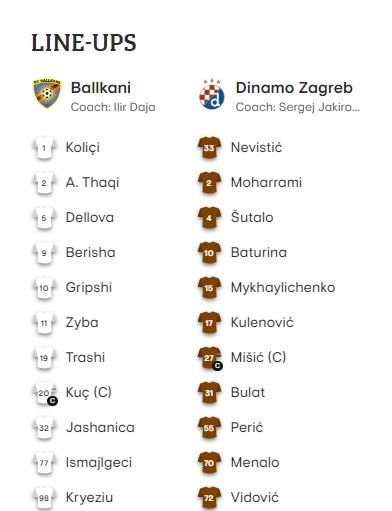Open the Dinamo Zagreb team name link

[294, 88]
